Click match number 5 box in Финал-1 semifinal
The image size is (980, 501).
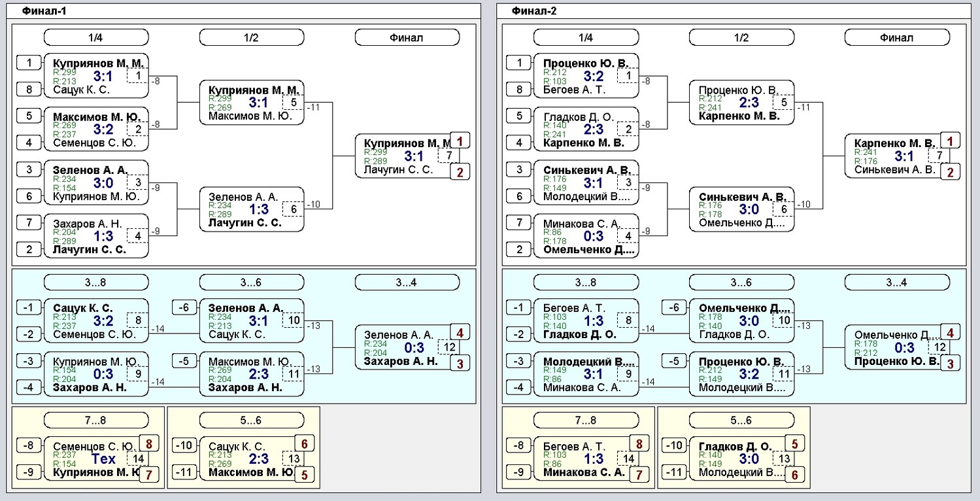[294, 102]
